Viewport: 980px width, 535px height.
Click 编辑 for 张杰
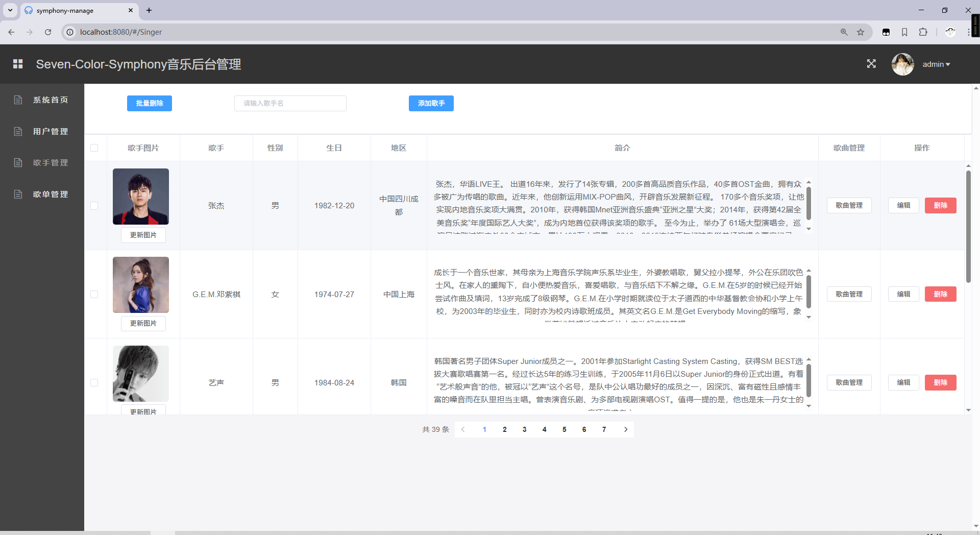[x=903, y=205]
